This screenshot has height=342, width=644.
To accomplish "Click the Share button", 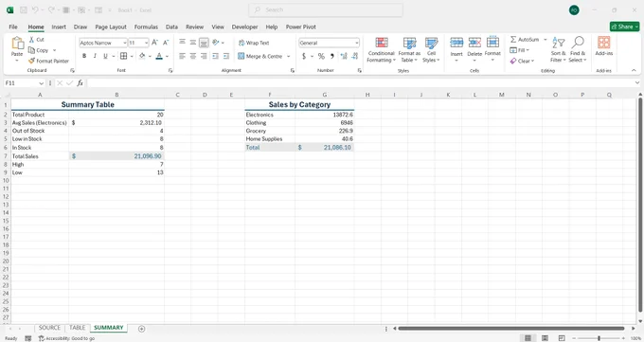I will coord(624,27).
